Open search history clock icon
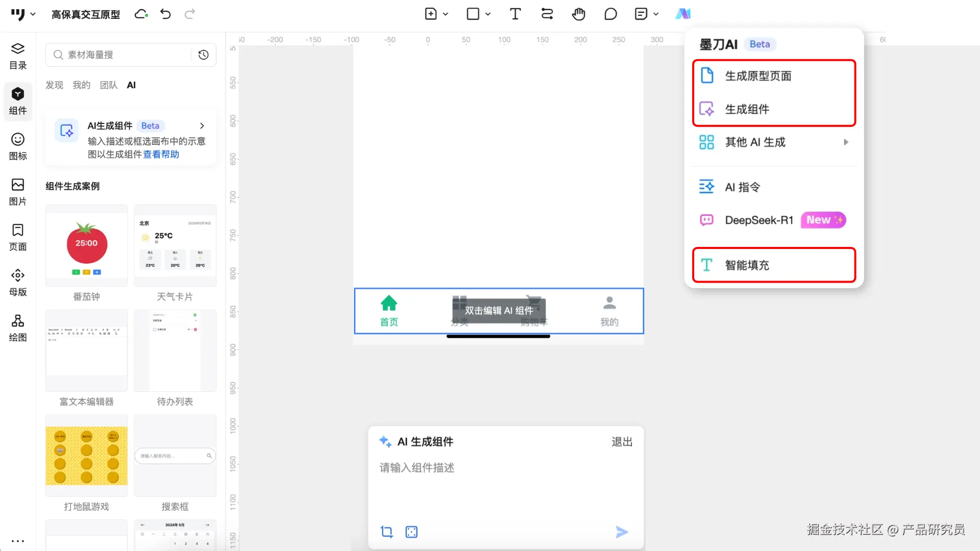The width and height of the screenshot is (980, 551). [x=203, y=55]
